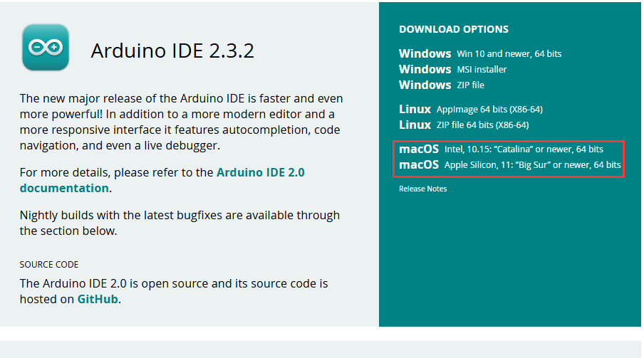Download Windows Win 10 and newer, 64 bits
The image size is (644, 358).
point(479,54)
